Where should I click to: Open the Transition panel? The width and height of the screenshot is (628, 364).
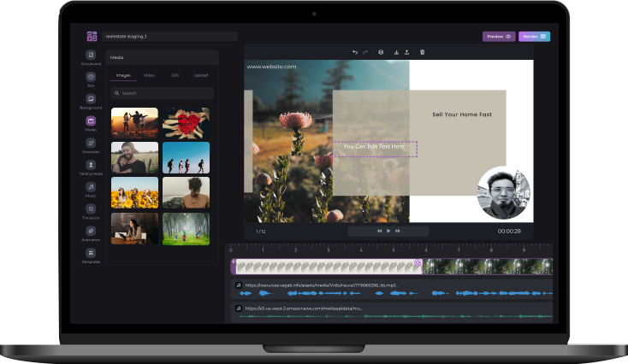(x=91, y=209)
